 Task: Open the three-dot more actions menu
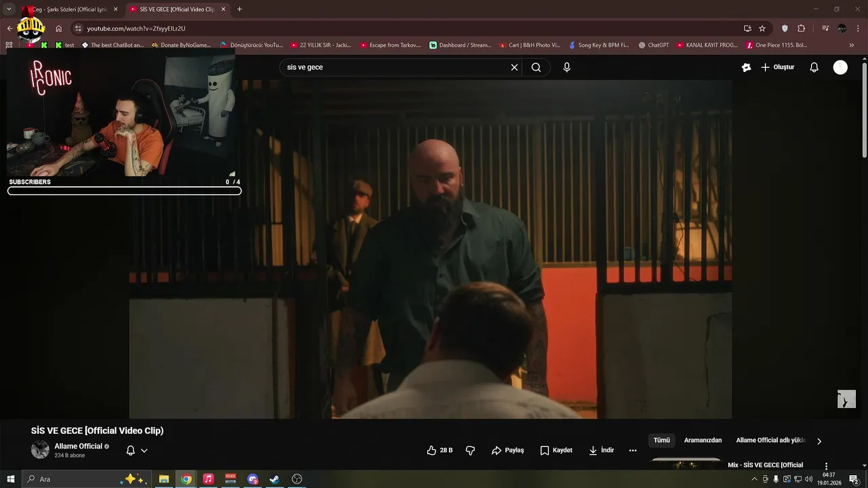tap(633, 450)
